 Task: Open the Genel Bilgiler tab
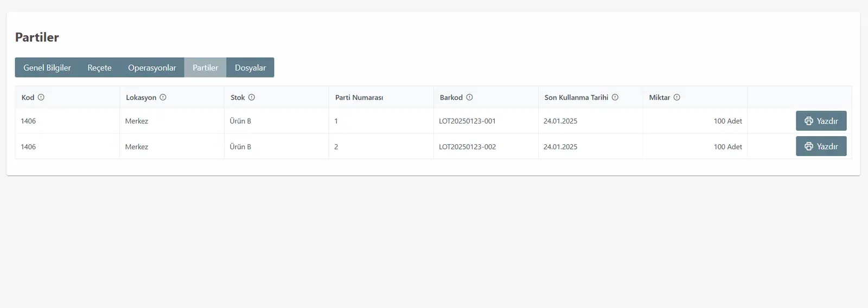pyautogui.click(x=47, y=68)
